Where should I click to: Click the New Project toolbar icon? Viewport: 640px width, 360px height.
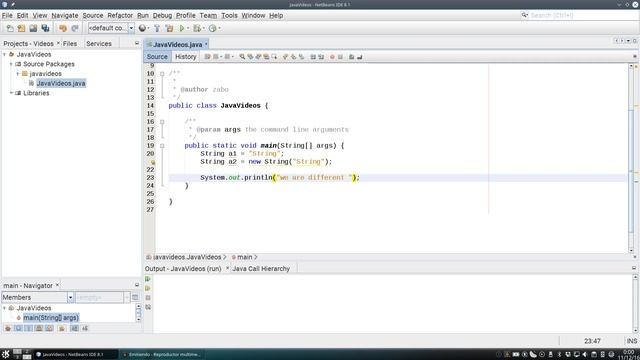coord(21,28)
